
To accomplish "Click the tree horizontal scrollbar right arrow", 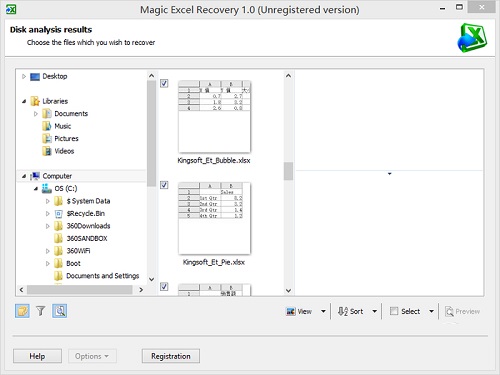I will pyautogui.click(x=141, y=290).
